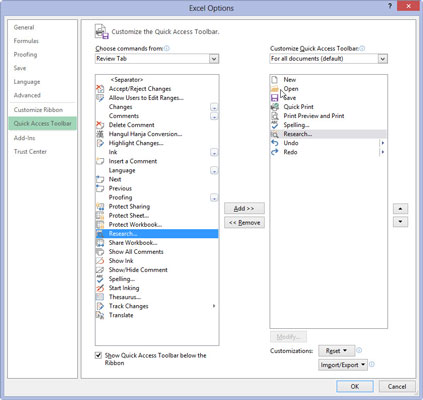Click the Save icon in toolbar list
423x400 pixels.
(x=275, y=98)
